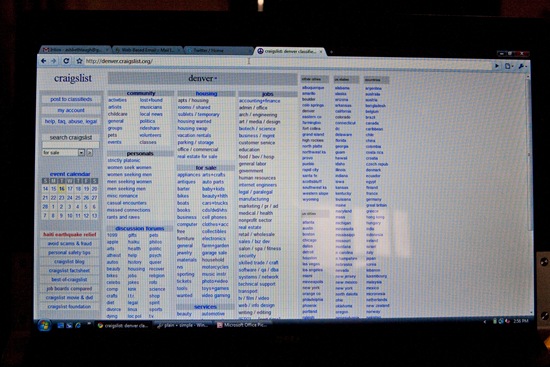Screen dimensions: 550x367
Task: Open the 'post to classifieds' link
Action: click(71, 99)
